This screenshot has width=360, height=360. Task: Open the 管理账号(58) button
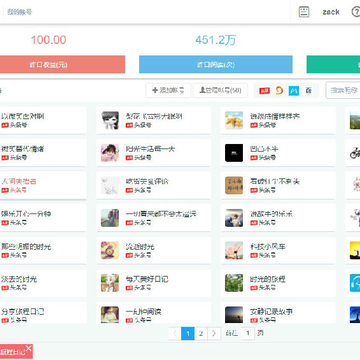[x=220, y=90]
